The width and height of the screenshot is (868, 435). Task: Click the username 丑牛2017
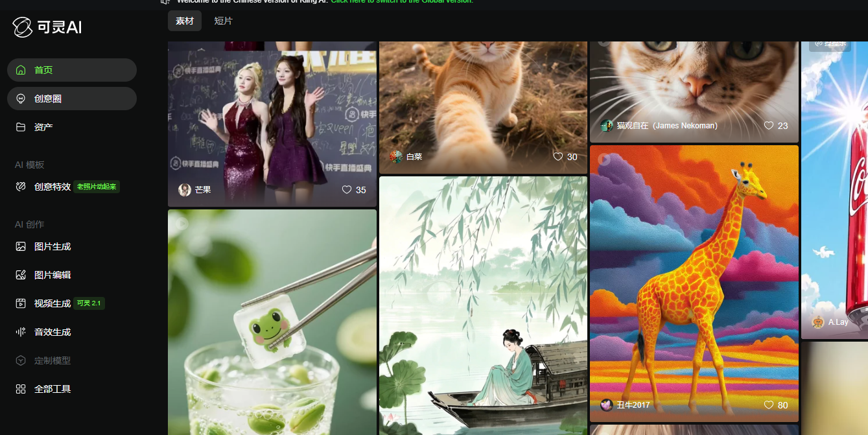(x=633, y=405)
